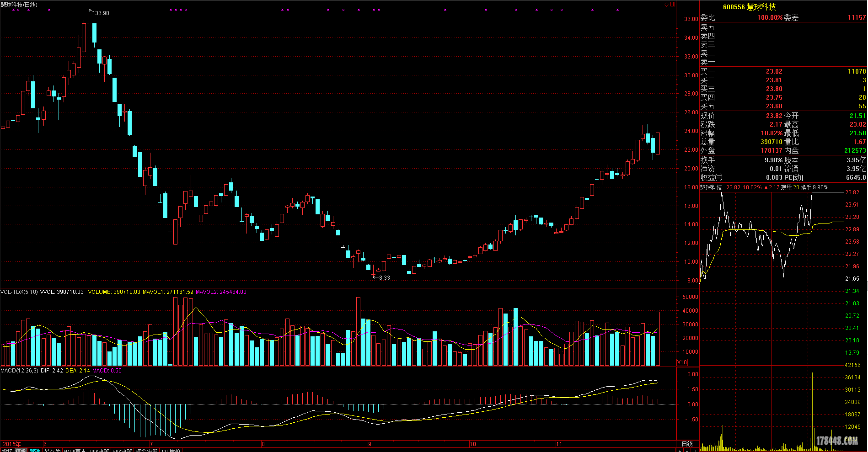This screenshot has width=868, height=452.
Task: Click the split-window icon beside the diamond
Action: (x=673, y=4)
